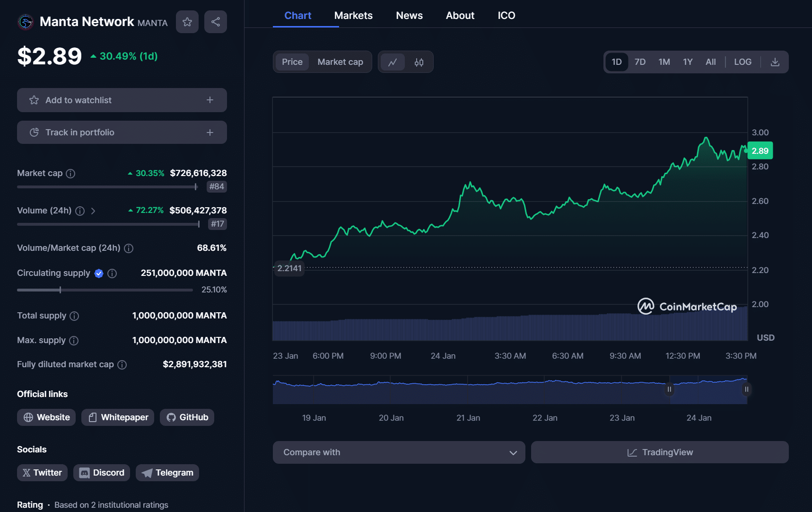
Task: Switch to line chart icon
Action: pyautogui.click(x=393, y=62)
